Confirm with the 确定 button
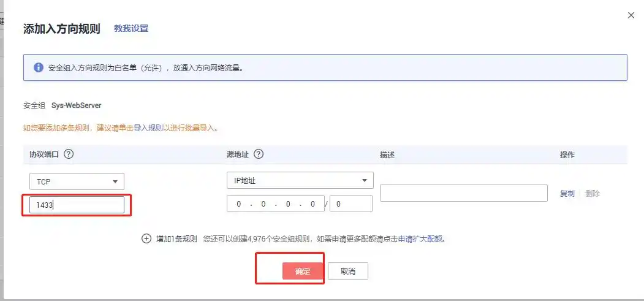Screen dimensions: 644x301 point(303,271)
